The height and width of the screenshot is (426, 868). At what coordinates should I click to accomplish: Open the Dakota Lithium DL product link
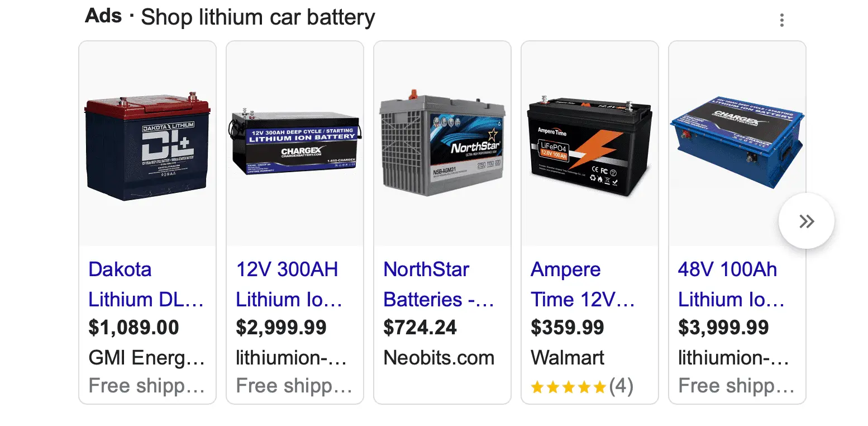coord(146,285)
